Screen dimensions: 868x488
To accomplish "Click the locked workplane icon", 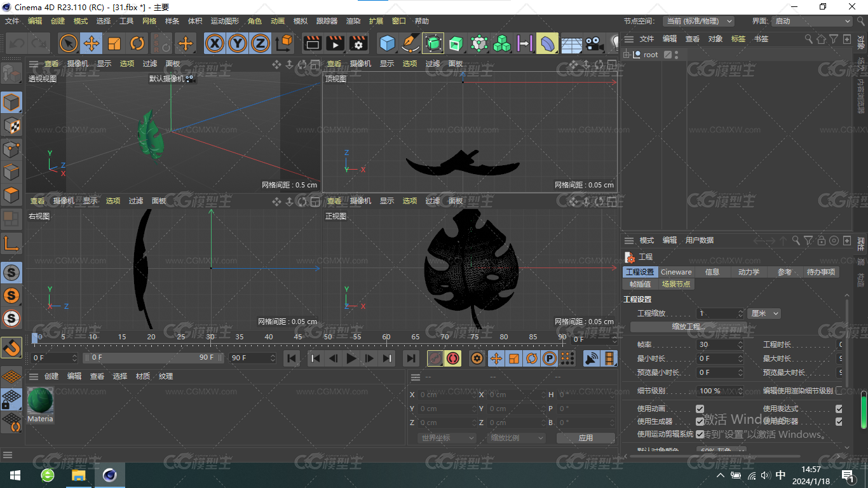I will (11, 399).
